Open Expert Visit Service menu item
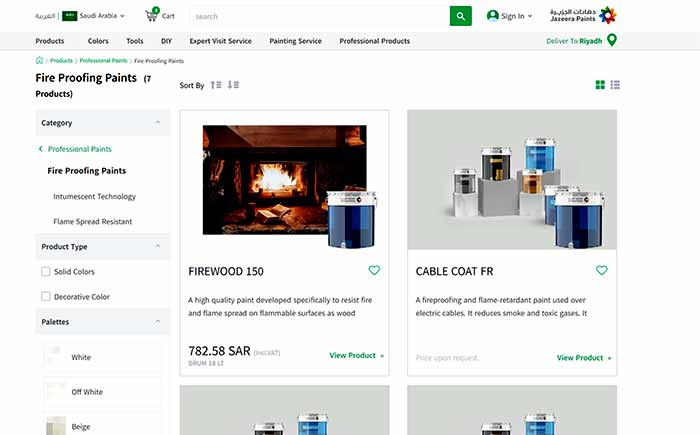This screenshot has height=435, width=700. [x=221, y=41]
